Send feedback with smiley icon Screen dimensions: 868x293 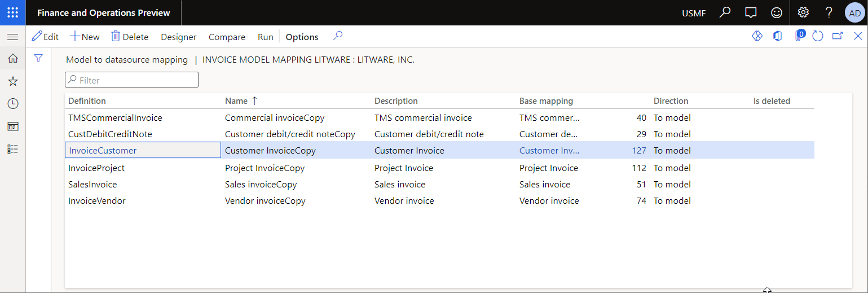(777, 12)
